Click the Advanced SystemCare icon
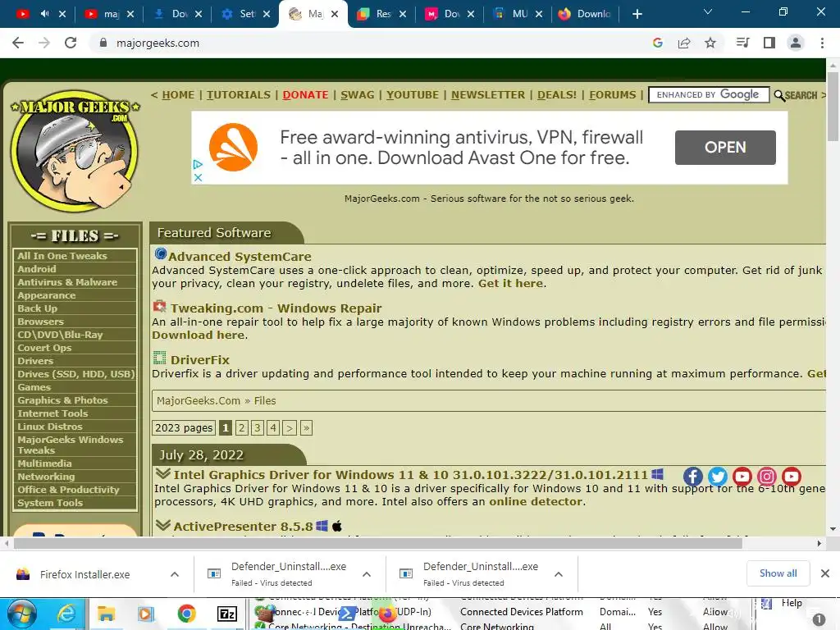840x630 pixels. point(160,253)
